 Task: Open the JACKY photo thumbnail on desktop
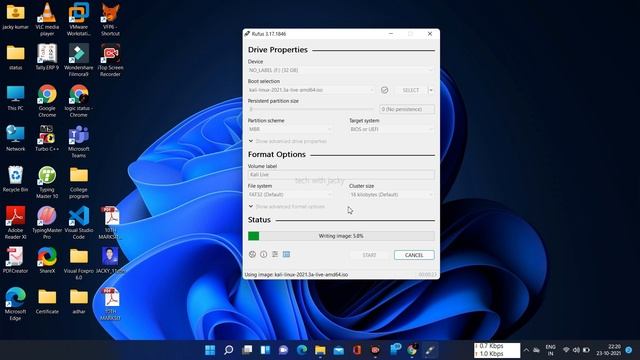click(x=110, y=260)
